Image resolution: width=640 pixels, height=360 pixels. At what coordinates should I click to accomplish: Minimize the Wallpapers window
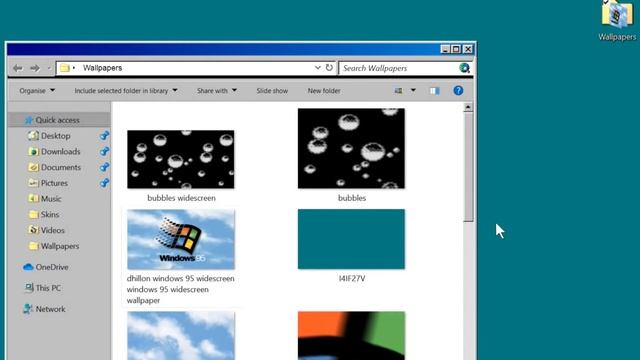[x=445, y=49]
